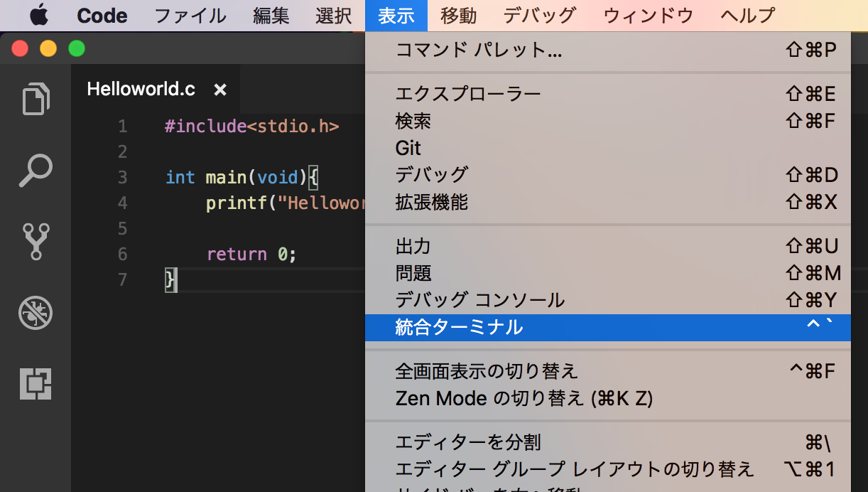868x492 pixels.
Task: Click the printf code on line 4
Action: [x=286, y=203]
